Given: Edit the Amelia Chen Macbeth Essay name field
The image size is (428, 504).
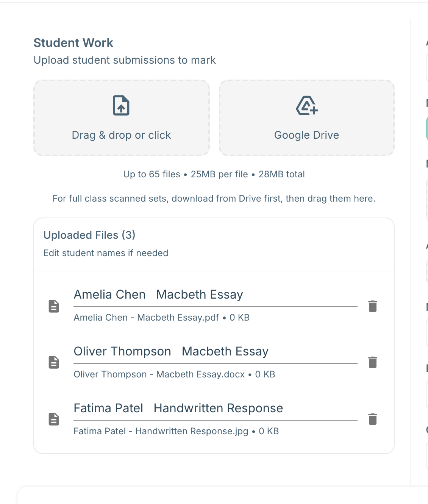Looking at the screenshot, I should point(216,295).
